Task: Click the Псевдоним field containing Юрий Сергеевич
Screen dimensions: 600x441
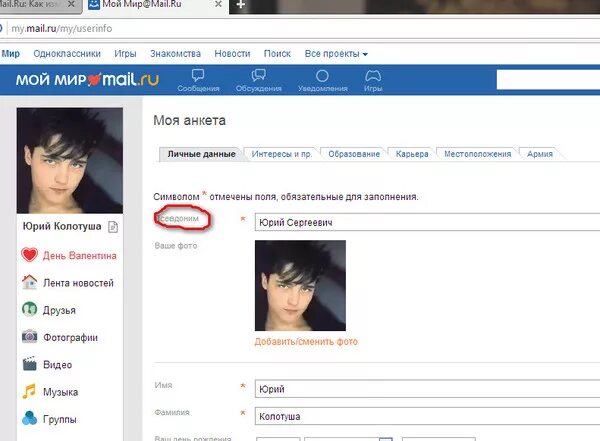Action: [x=427, y=222]
